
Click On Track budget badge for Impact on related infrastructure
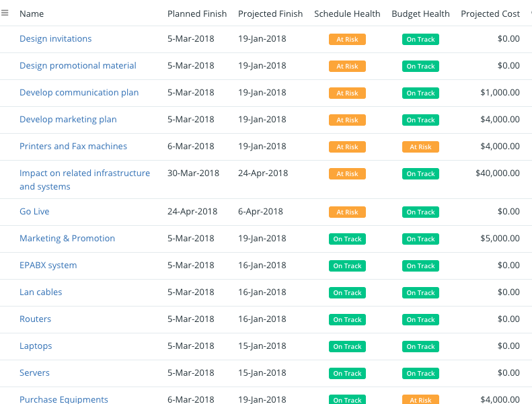420,173
